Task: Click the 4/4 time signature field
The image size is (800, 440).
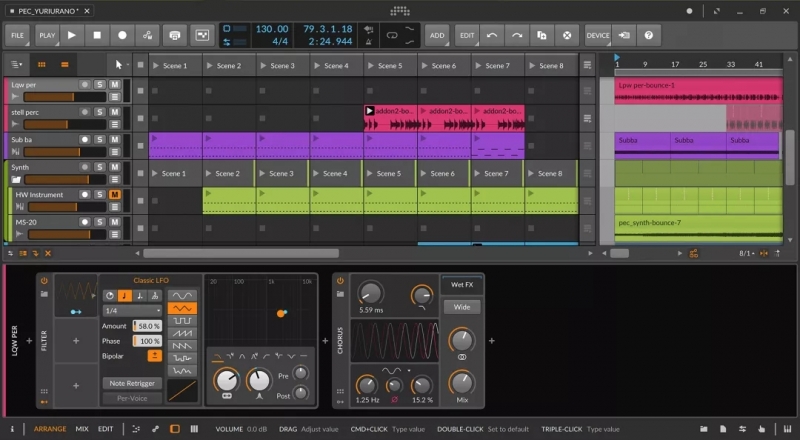Action: tap(280, 41)
